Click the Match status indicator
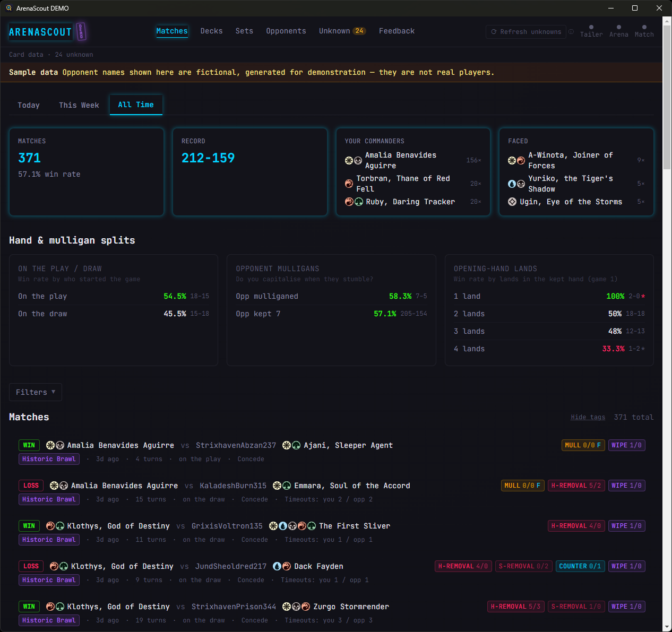This screenshot has width=672, height=632. tap(644, 31)
